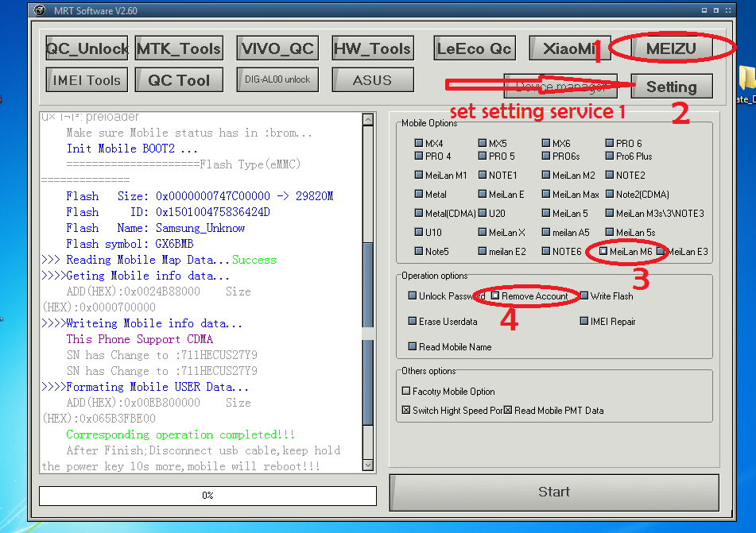Tick the NOTE1 checkbox
The image size is (756, 533).
tap(483, 175)
